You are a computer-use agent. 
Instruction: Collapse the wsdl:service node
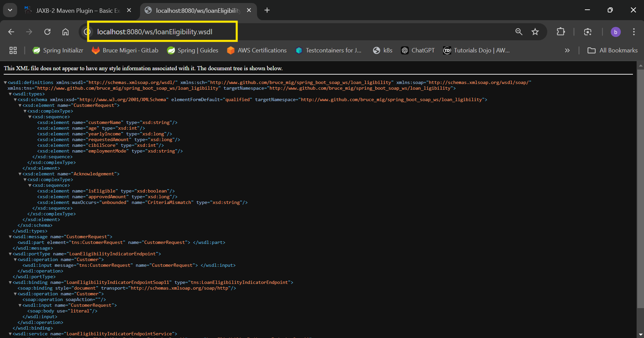(x=10, y=334)
